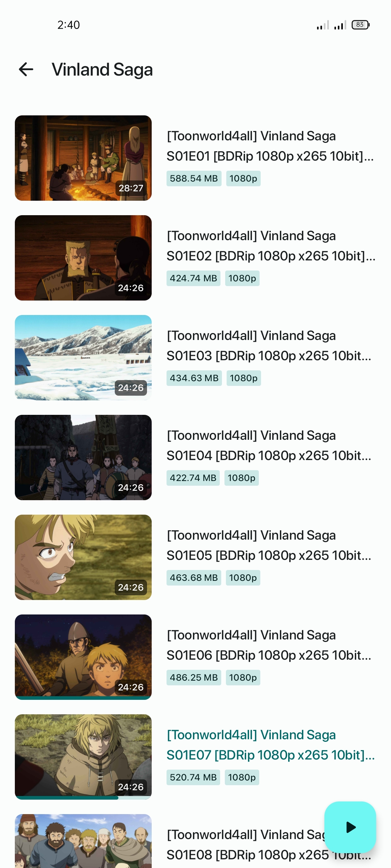Click the S01E06 thumbnail progress bar

click(x=83, y=698)
